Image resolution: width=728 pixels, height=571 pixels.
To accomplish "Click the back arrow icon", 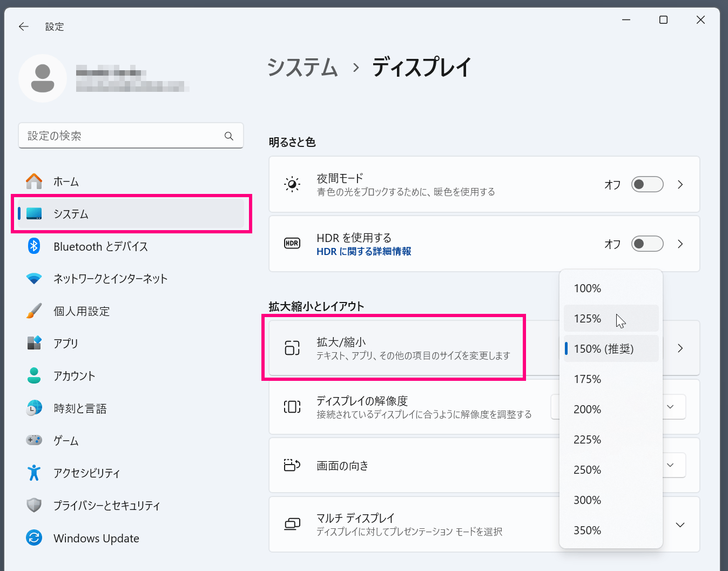I will [x=24, y=26].
